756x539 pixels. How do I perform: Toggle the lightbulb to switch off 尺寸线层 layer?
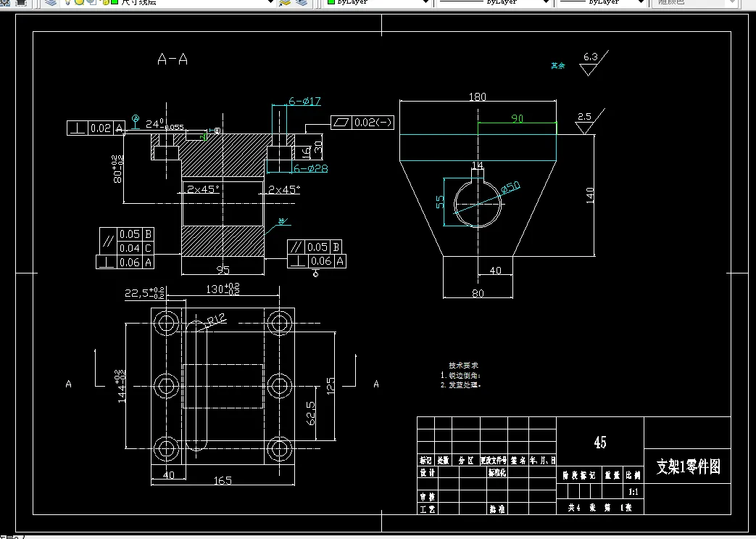point(68,3)
